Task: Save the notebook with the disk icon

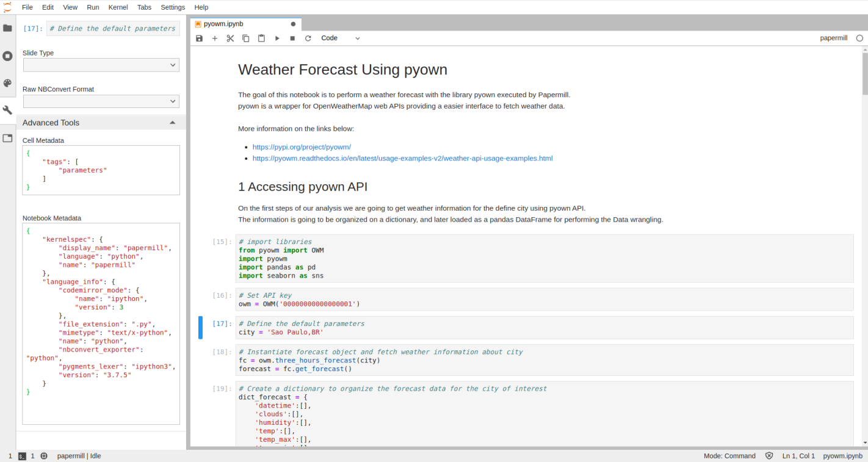Action: (199, 38)
